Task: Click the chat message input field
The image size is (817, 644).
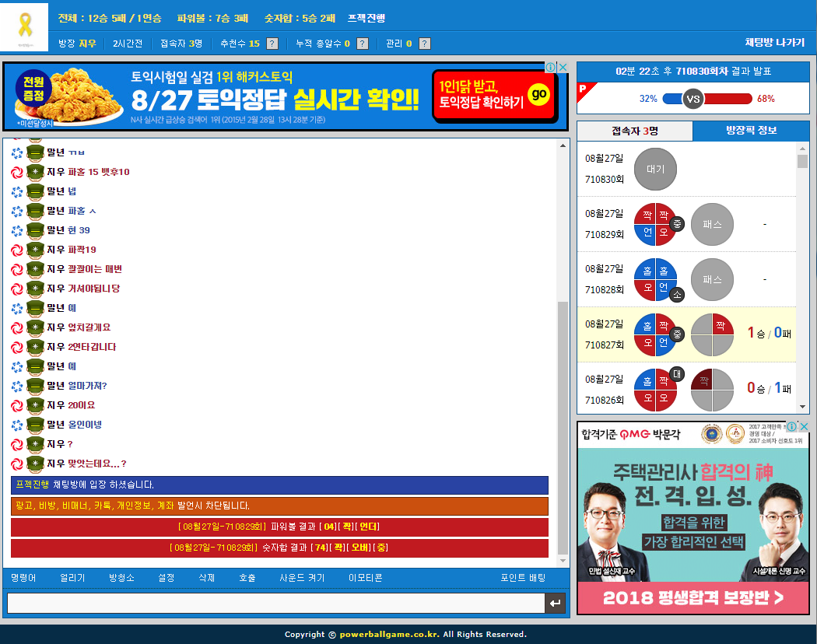Action: coord(275,603)
